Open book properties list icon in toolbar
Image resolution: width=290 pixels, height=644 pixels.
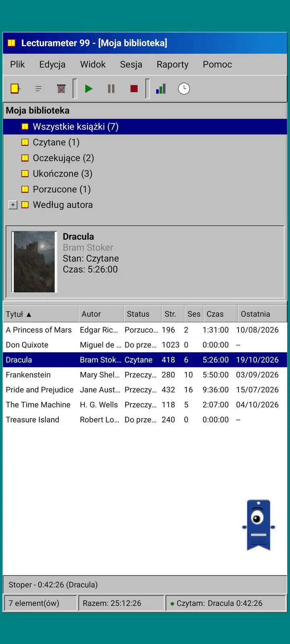38,89
